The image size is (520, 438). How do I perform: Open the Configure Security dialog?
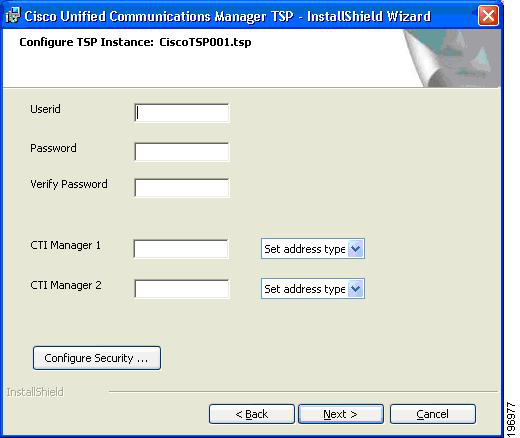(97, 358)
